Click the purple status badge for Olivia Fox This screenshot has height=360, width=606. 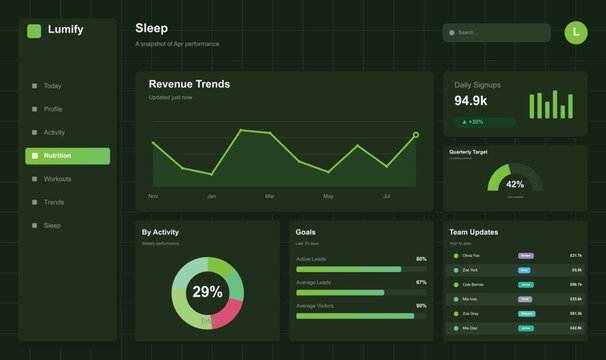click(526, 256)
